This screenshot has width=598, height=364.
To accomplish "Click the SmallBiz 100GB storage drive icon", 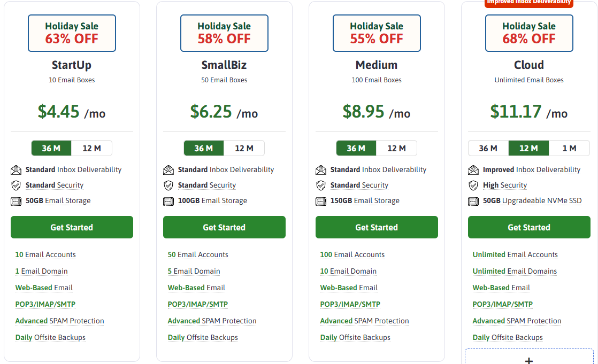I will [168, 202].
